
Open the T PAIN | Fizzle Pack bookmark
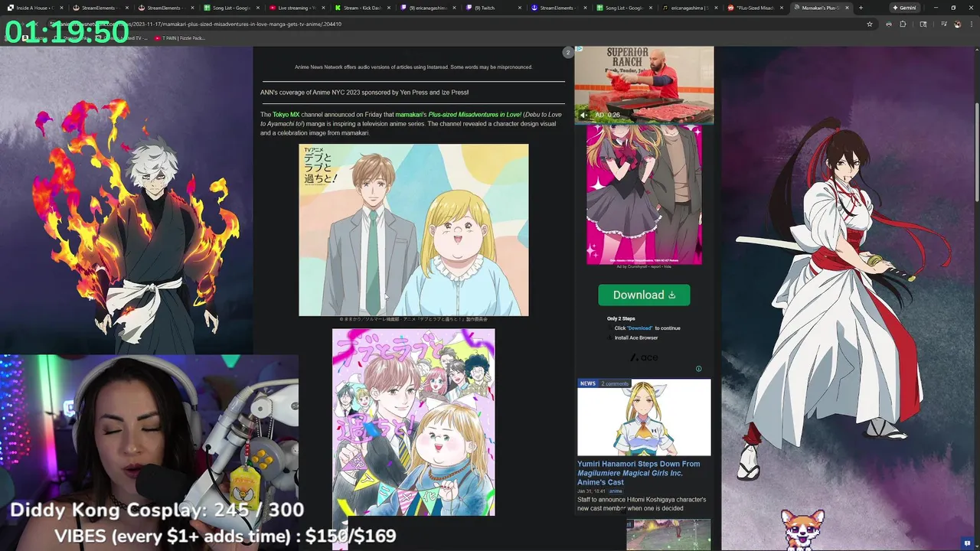180,37
